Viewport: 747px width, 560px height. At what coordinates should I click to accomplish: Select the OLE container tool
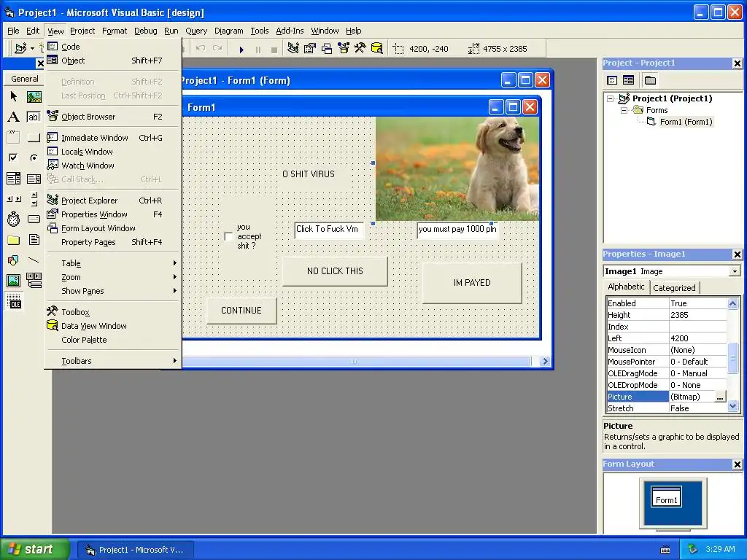13,301
